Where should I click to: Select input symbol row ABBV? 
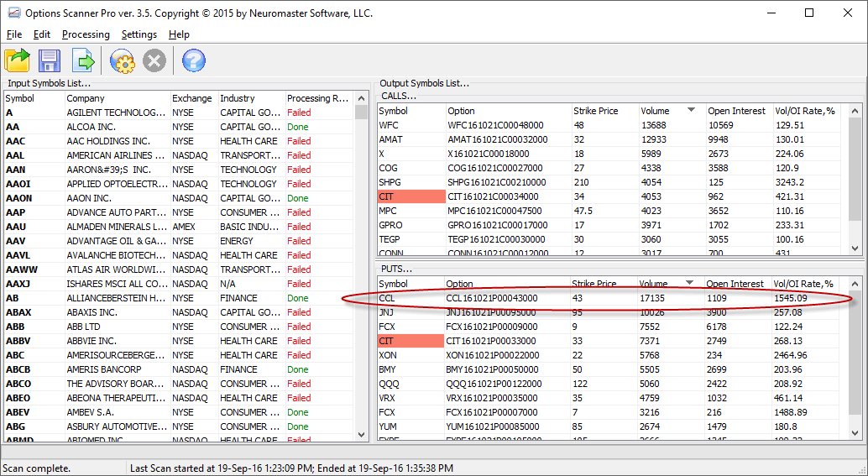pyautogui.click(x=178, y=341)
